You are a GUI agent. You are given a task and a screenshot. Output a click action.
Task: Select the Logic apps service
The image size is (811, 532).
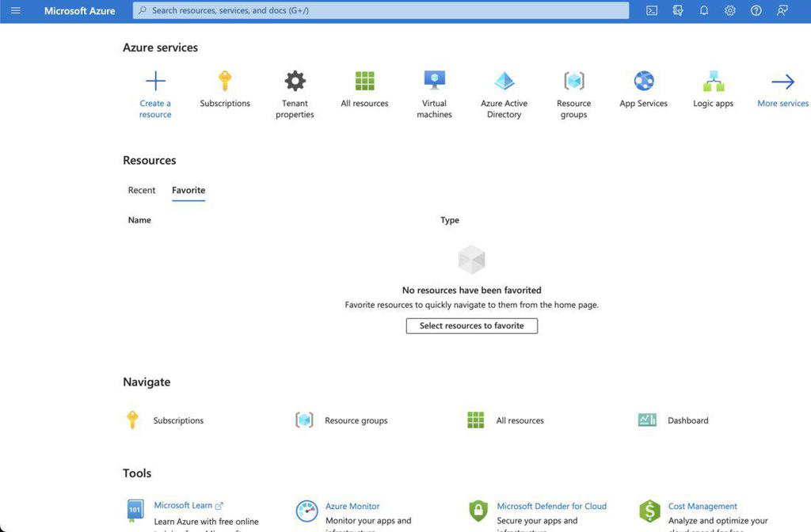point(713,79)
